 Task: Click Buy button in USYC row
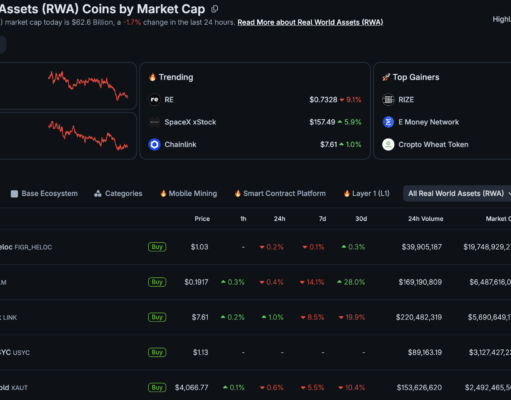(157, 352)
